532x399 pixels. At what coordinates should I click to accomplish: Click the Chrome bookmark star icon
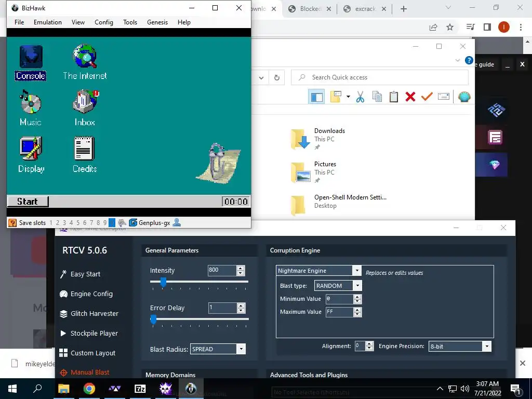[450, 27]
